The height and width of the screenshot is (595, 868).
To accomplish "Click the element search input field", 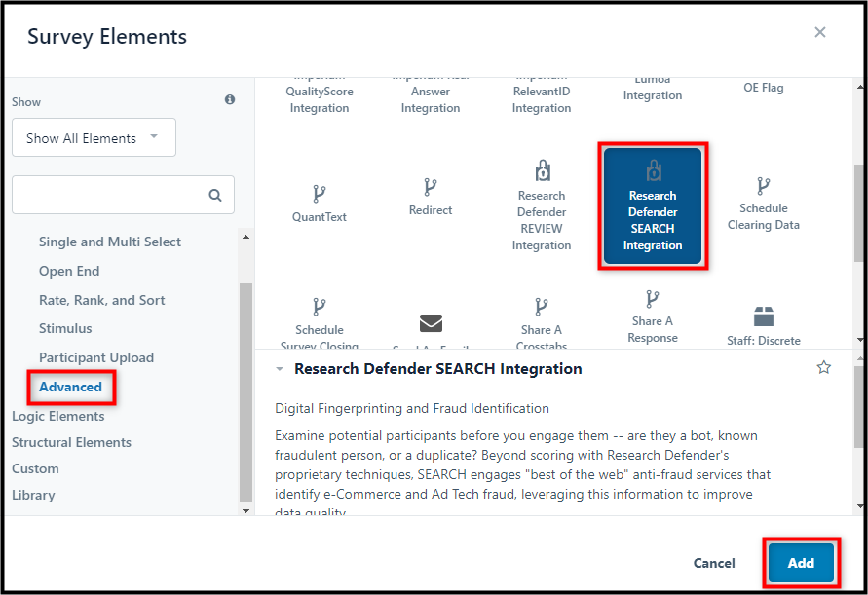I will 123,195.
